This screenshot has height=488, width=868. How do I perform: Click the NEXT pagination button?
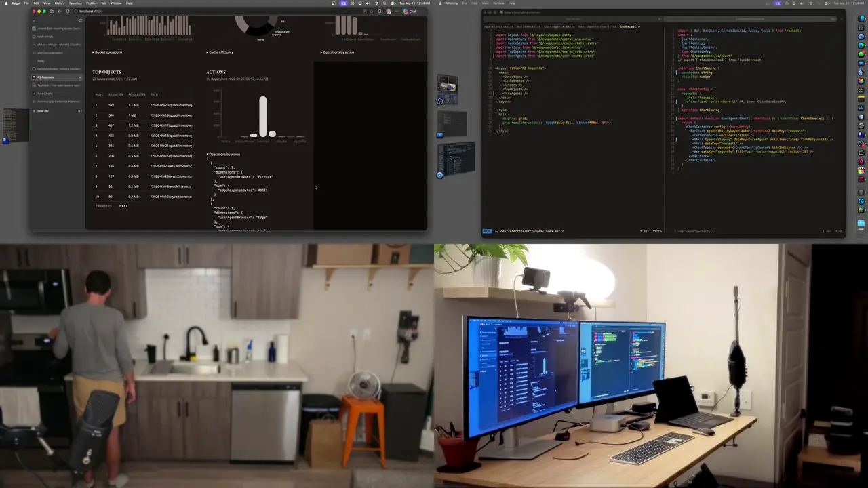coord(123,205)
